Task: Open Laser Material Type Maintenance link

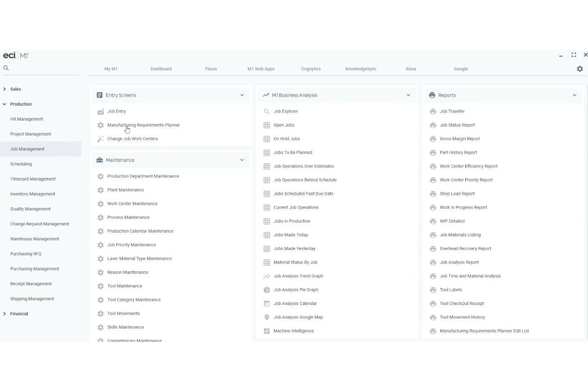Action: (x=139, y=259)
